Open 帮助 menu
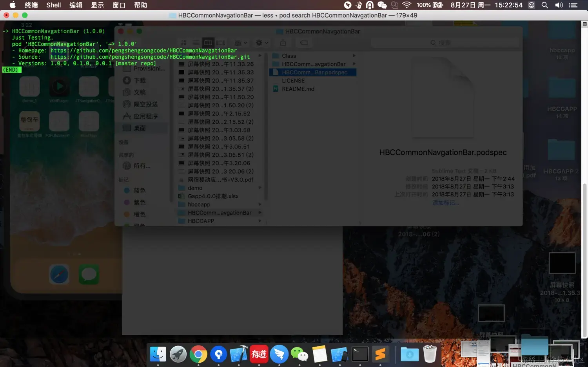This screenshot has width=588, height=367. click(x=141, y=5)
